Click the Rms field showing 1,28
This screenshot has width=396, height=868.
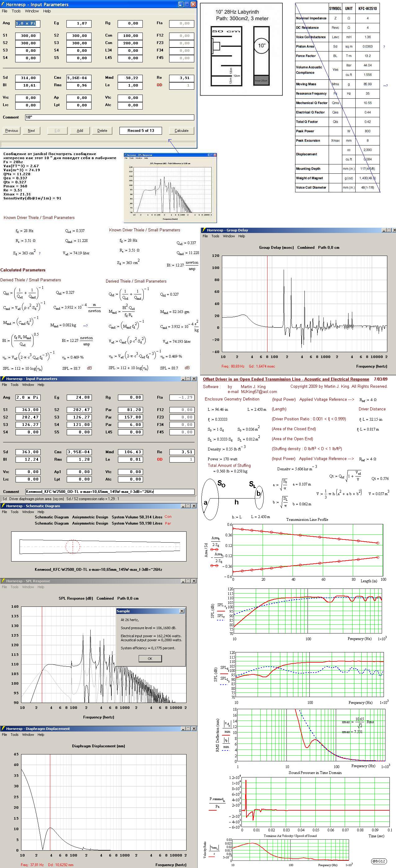(x=79, y=460)
